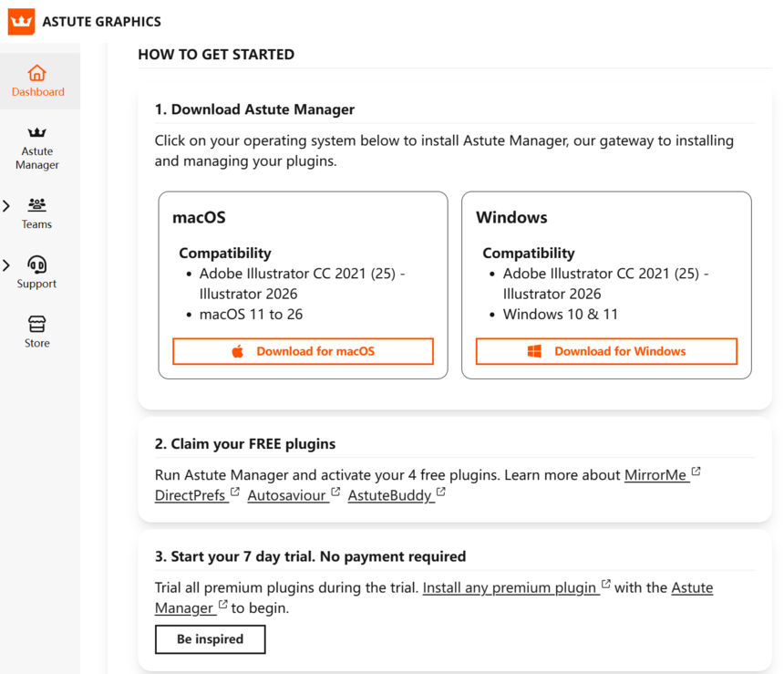The height and width of the screenshot is (674, 784).
Task: Click external-link icon next to AstuteBuddy
Action: (x=440, y=492)
